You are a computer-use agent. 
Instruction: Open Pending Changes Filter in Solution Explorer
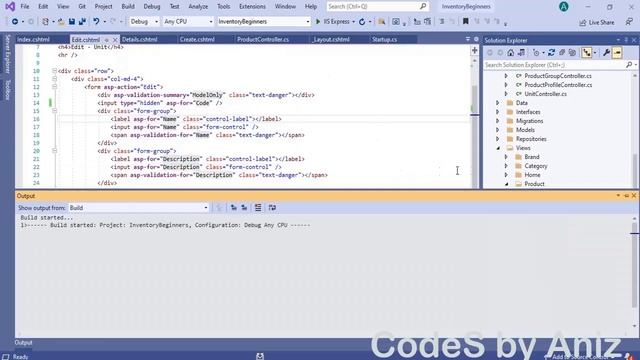tap(536, 53)
